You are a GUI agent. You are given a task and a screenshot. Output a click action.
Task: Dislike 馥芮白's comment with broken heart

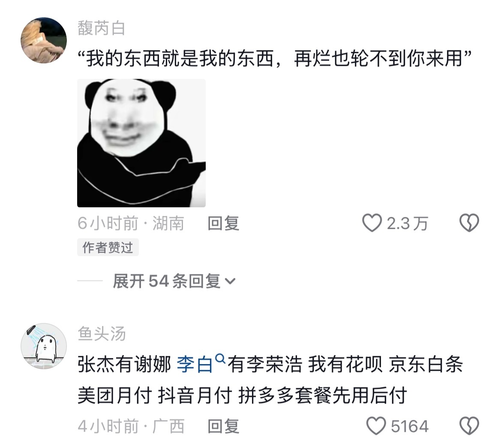click(469, 223)
